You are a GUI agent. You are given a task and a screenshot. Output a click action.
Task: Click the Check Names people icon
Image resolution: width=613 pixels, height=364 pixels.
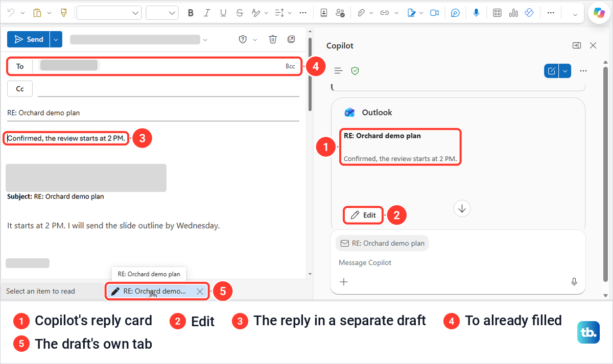click(341, 13)
